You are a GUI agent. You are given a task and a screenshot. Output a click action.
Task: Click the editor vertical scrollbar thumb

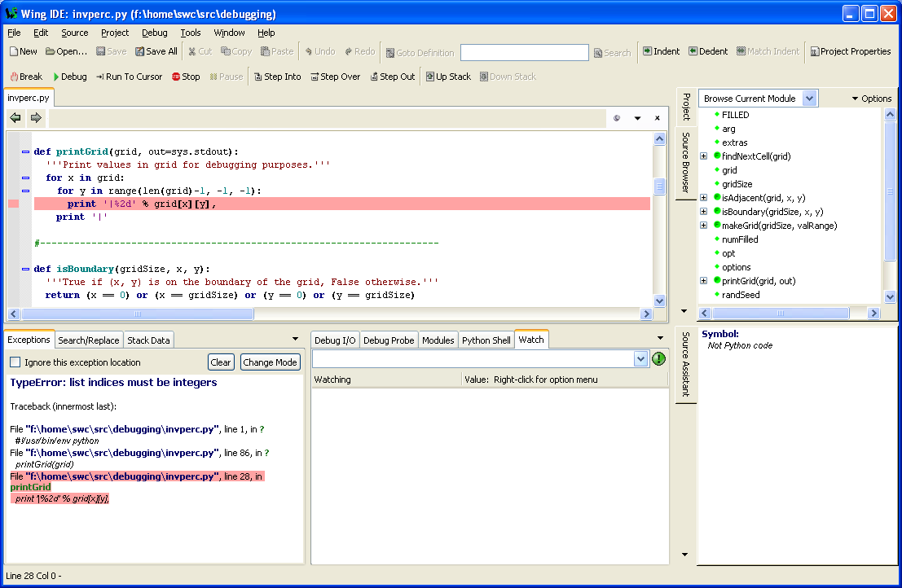(659, 186)
